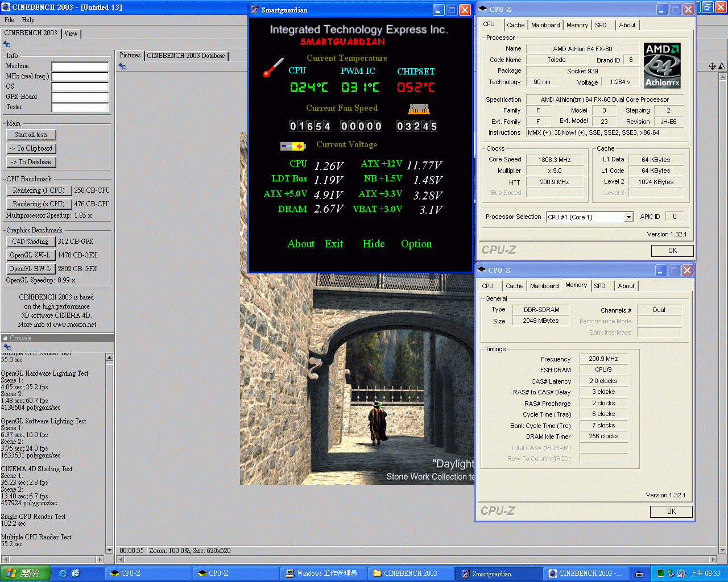Click the keyboard language icon in system tray
Image resolution: width=728 pixels, height=582 pixels.
[x=639, y=573]
